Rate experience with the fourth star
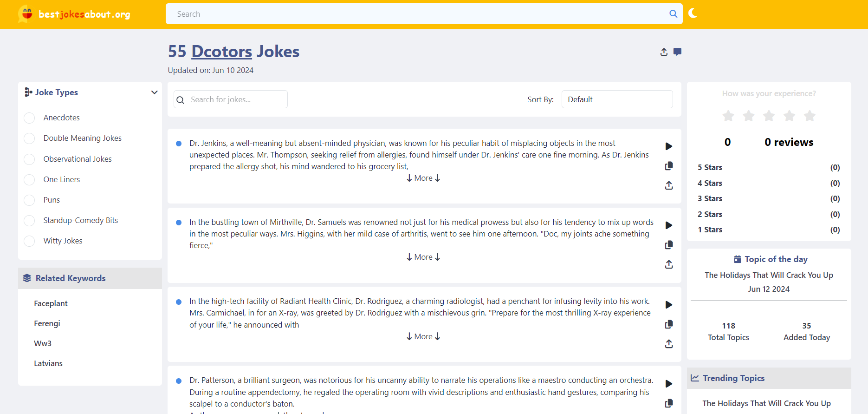868x414 pixels. (x=790, y=116)
